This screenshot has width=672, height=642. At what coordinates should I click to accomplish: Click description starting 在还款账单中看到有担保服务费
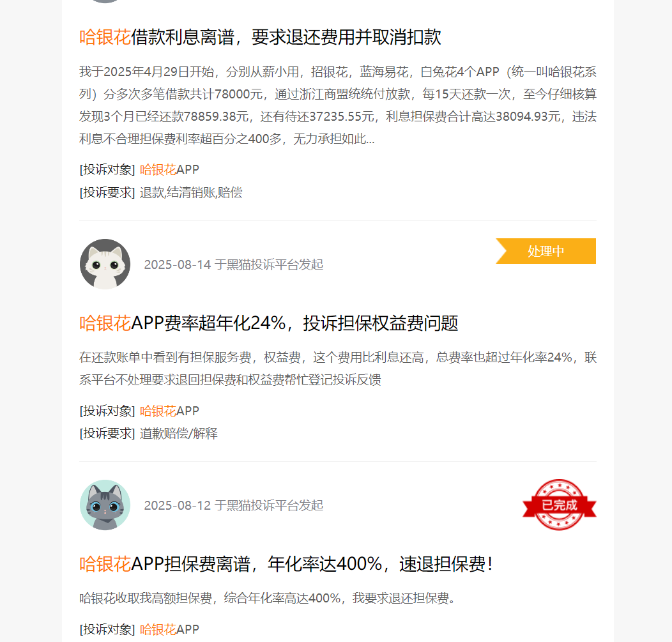coord(338,369)
